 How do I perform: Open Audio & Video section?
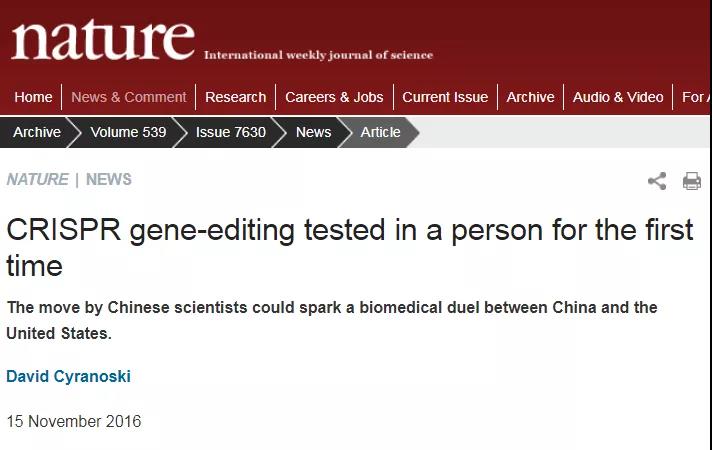tap(618, 97)
